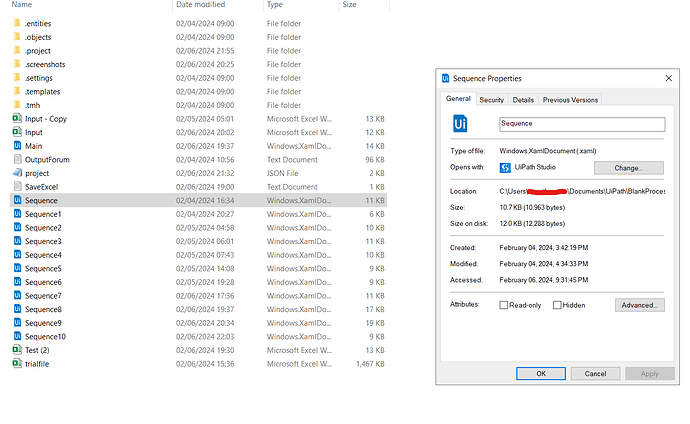Sort by the Date modified column header

(x=200, y=4)
